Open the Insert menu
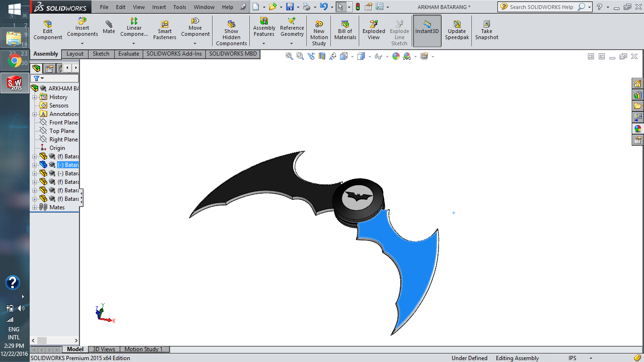The width and height of the screenshot is (644, 362). [159, 7]
